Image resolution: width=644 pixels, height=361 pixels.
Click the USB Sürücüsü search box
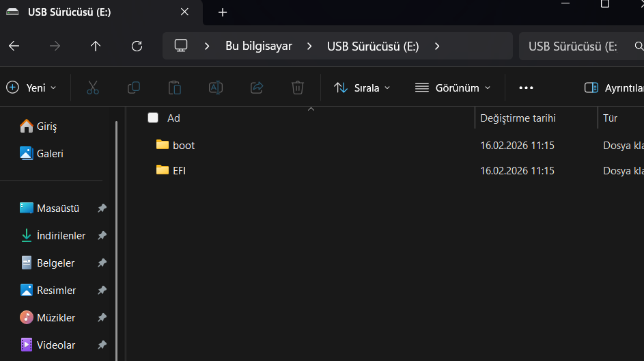[x=574, y=46]
